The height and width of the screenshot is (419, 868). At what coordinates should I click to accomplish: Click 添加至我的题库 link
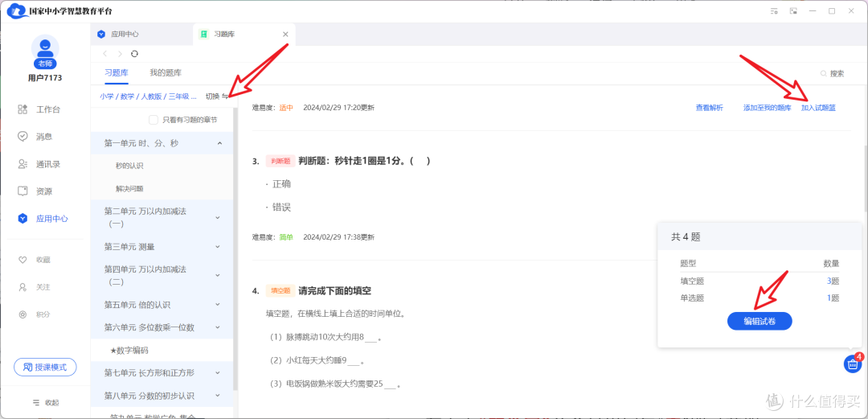[768, 108]
